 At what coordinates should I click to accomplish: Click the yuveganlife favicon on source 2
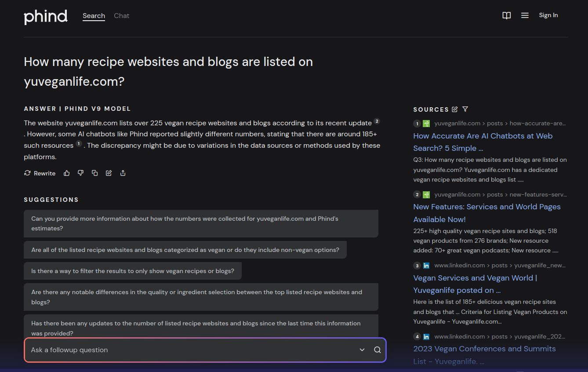coord(426,194)
